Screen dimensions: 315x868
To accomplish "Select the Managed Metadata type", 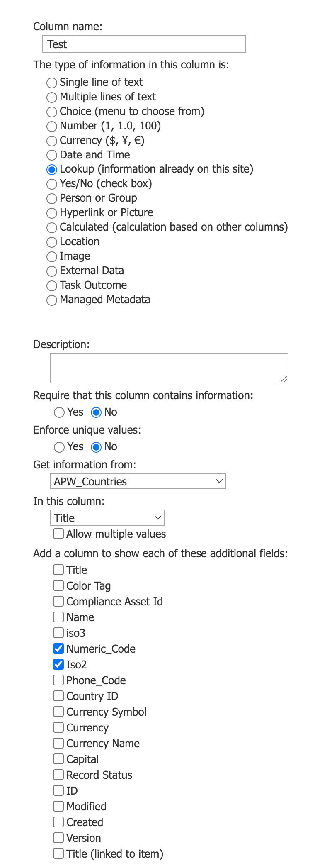I will point(51,300).
